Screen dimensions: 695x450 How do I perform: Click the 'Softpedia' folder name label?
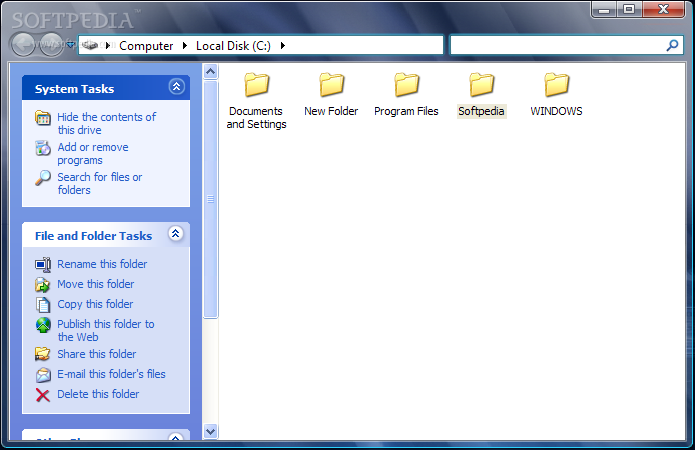(481, 111)
